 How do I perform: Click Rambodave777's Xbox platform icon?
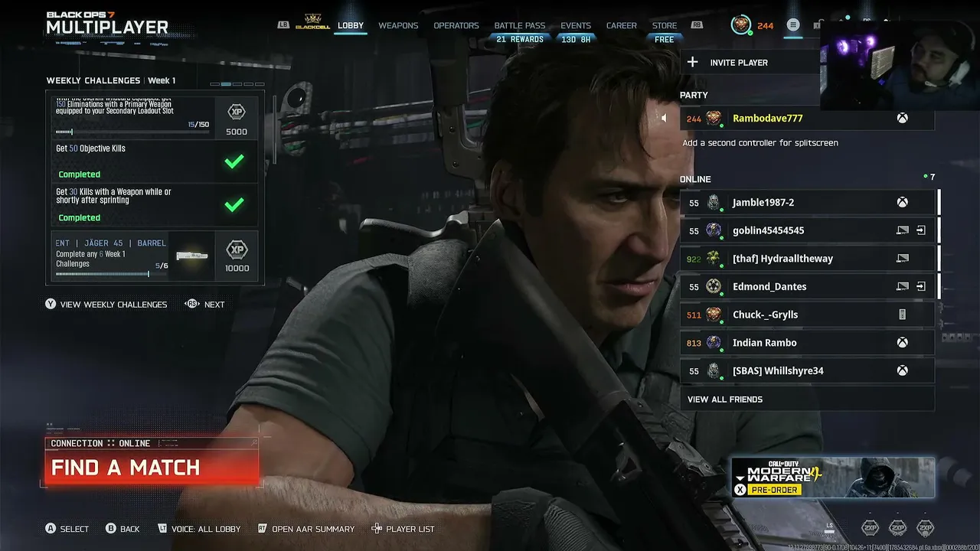point(903,119)
